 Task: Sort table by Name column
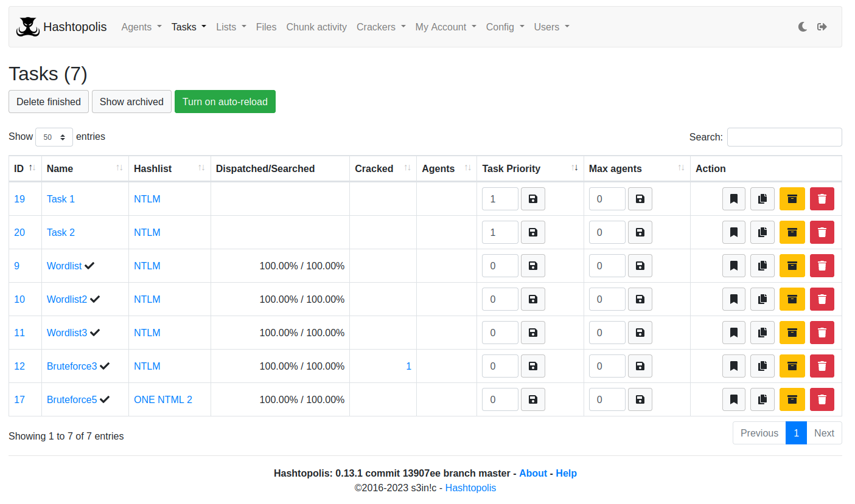tap(85, 168)
